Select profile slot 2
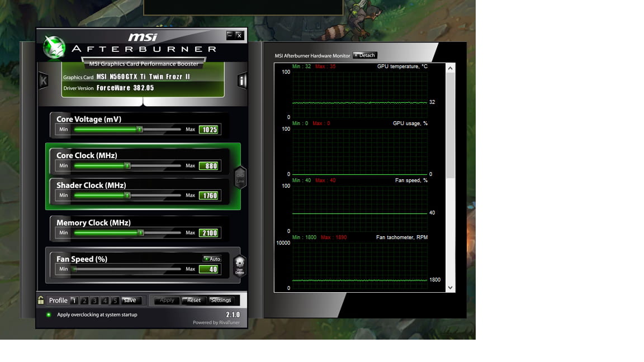The image size is (644, 362). [x=84, y=301]
